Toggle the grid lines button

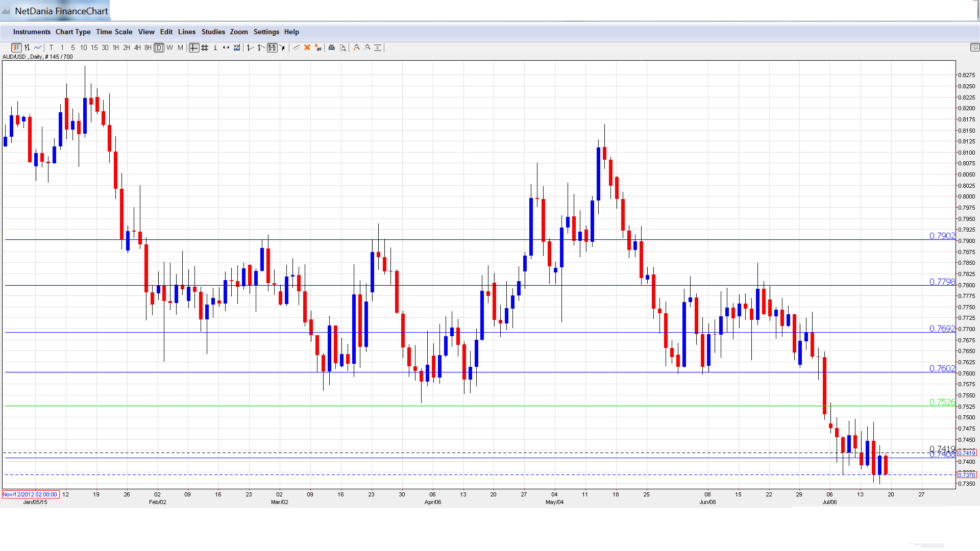[x=205, y=47]
